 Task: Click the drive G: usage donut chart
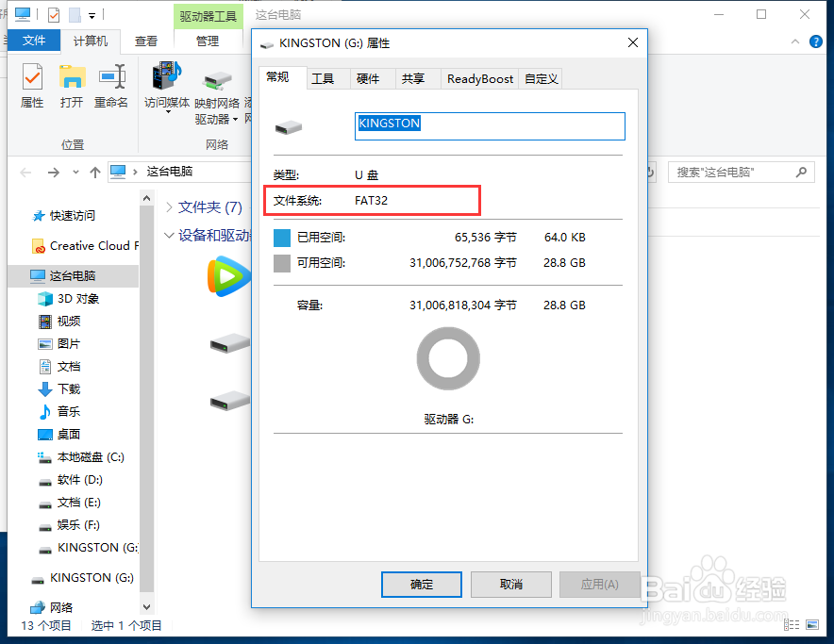(448, 358)
